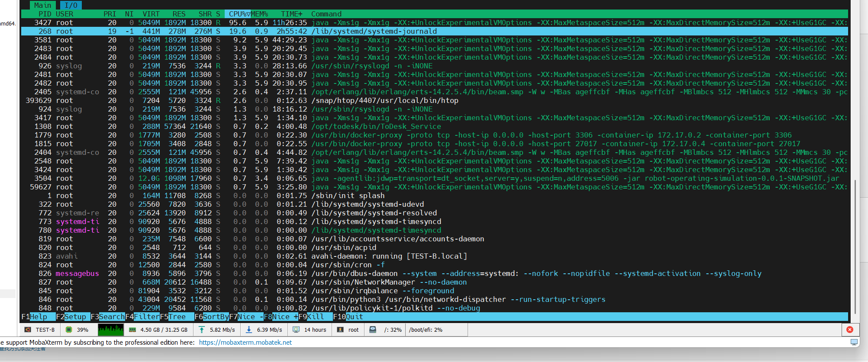The width and height of the screenshot is (868, 362).
Task: Sort by the RES column header
Action: pos(179,14)
